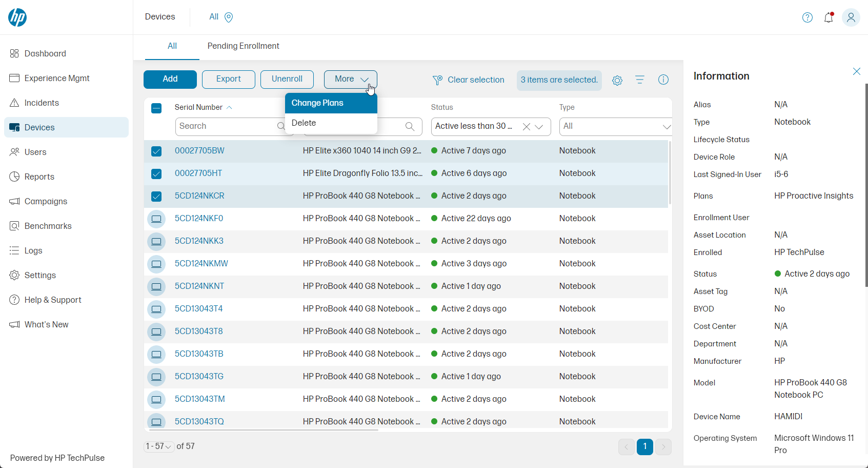Click the user account avatar
This screenshot has width=868, height=468.
point(851,17)
